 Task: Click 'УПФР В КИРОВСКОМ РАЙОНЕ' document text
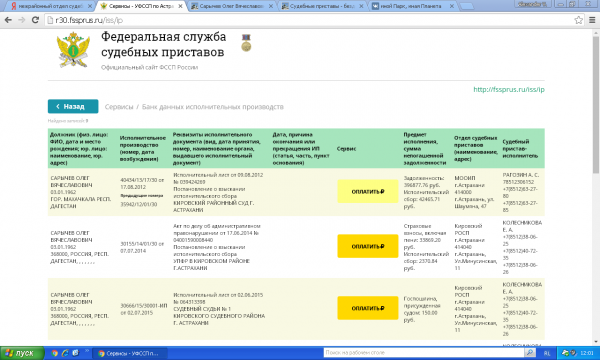[x=211, y=264]
